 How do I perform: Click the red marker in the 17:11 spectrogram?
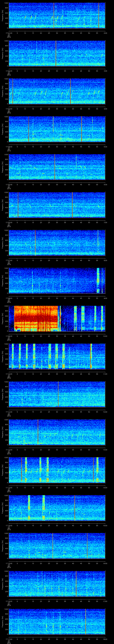58,394
